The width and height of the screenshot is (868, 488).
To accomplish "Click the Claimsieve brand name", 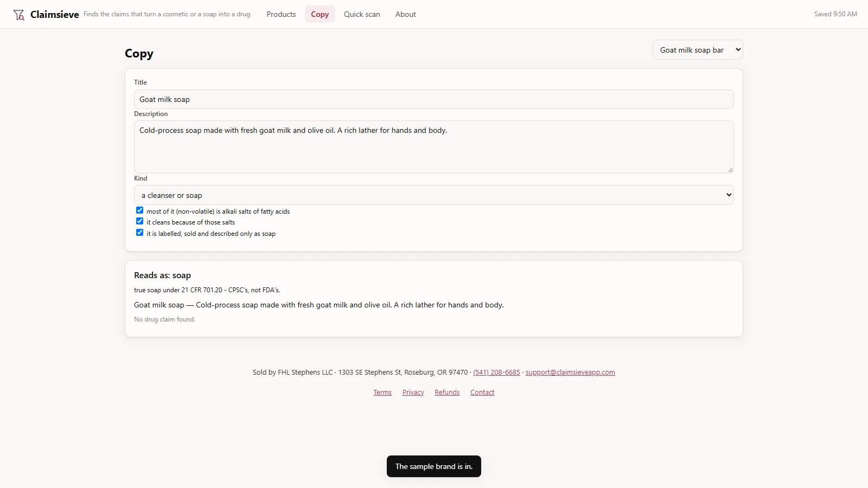I will 55,15.
